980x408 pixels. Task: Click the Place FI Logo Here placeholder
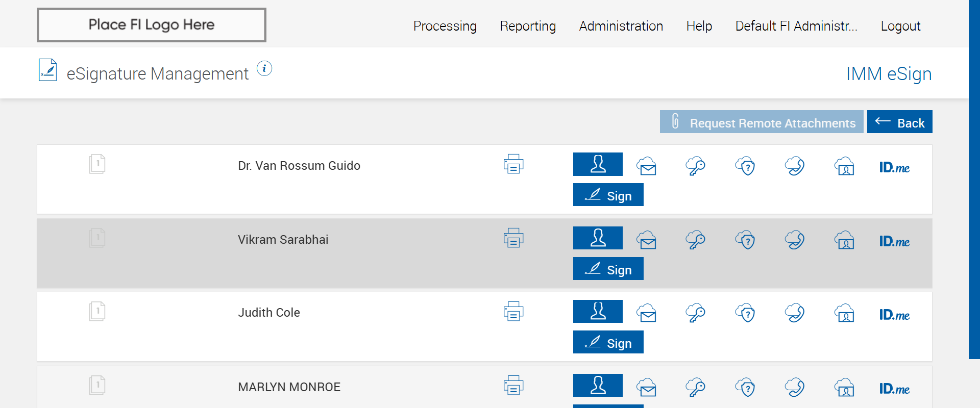152,25
